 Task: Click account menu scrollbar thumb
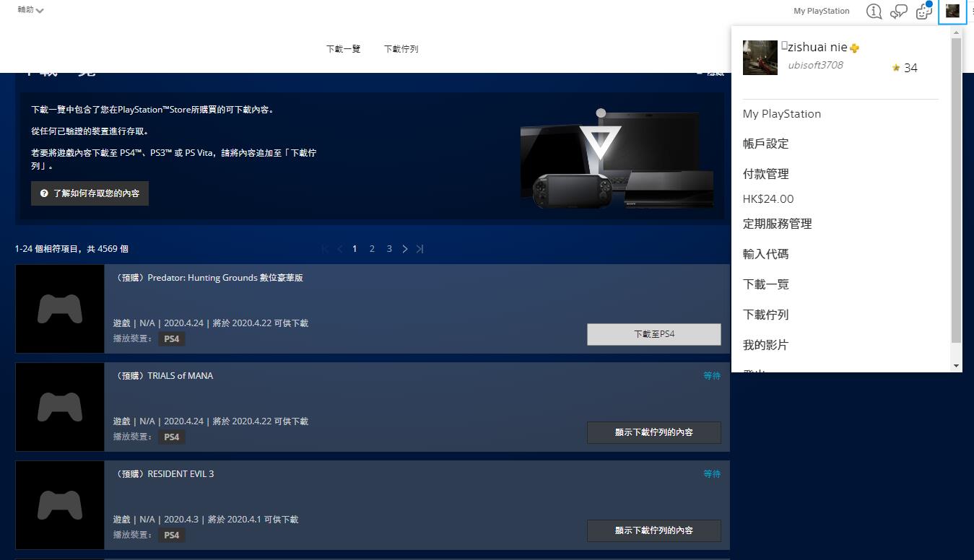click(956, 191)
